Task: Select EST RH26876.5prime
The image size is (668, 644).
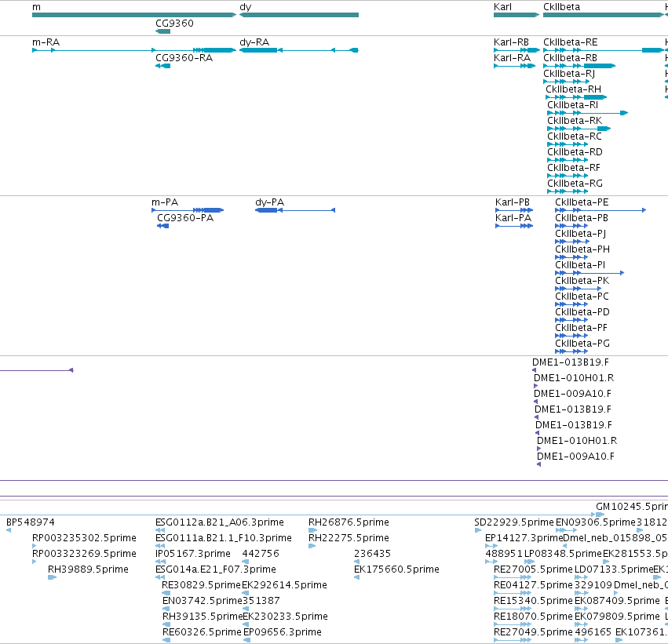Action: click(349, 522)
